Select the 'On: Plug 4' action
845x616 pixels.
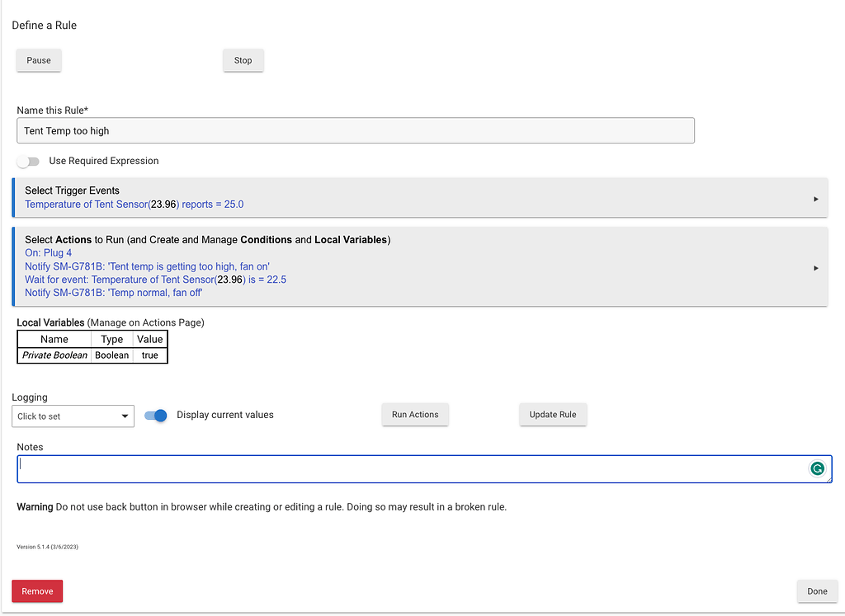[x=49, y=253]
